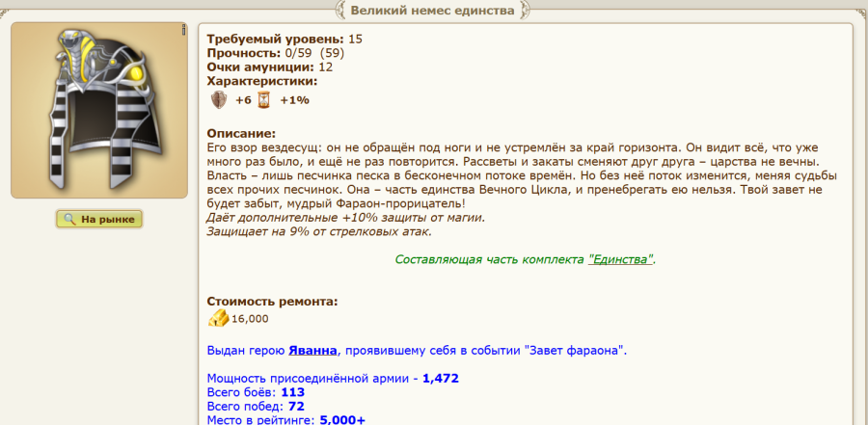Viewport: 868px width, 425px height.
Task: Click the "Описание" heading
Action: click(x=242, y=132)
